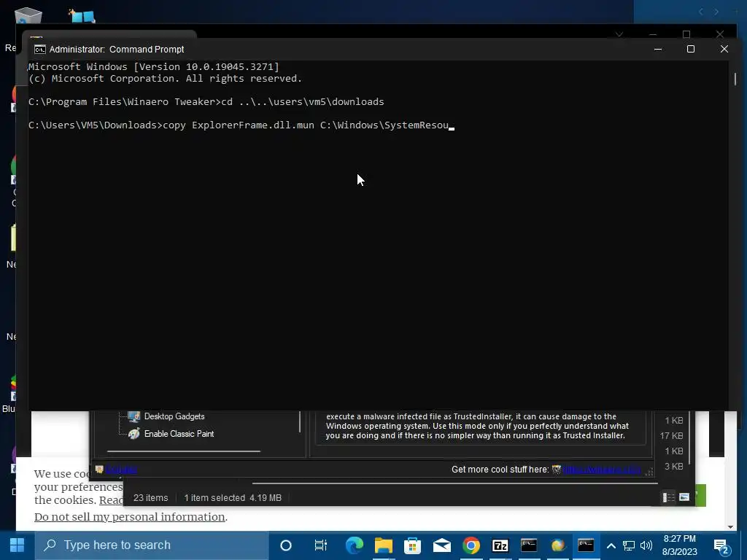The image size is (747, 560).
Task: Switch File Explorer to large icons view
Action: tap(684, 497)
